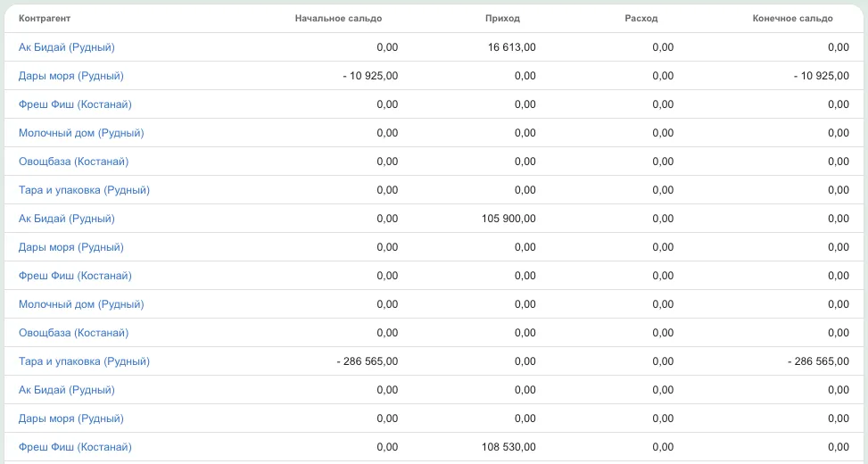
Task: Open Ак Бидай link with 16 613,00 income
Action: pyautogui.click(x=66, y=47)
